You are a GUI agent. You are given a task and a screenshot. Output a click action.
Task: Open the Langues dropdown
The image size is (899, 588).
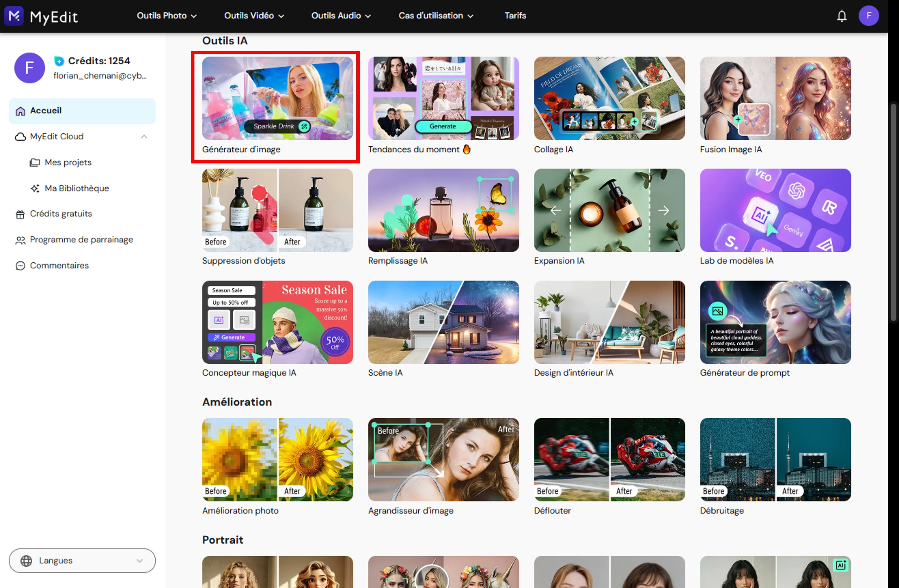82,561
